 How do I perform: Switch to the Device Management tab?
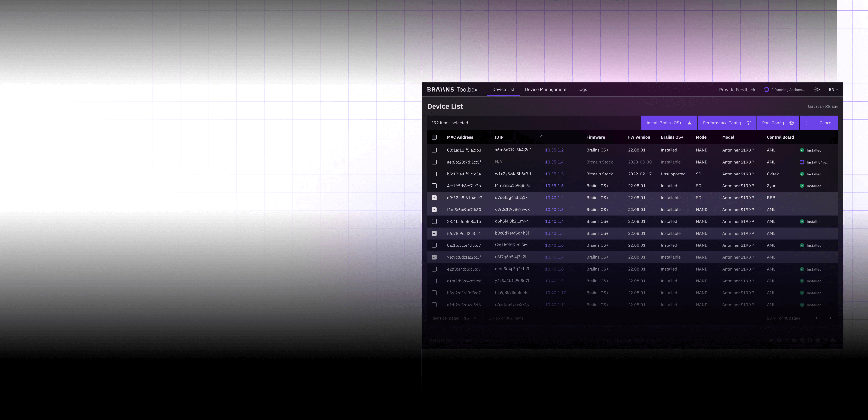tap(546, 90)
